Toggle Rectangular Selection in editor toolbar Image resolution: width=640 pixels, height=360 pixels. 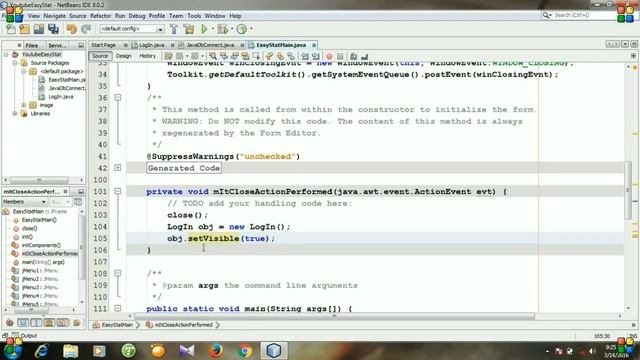coord(256,56)
